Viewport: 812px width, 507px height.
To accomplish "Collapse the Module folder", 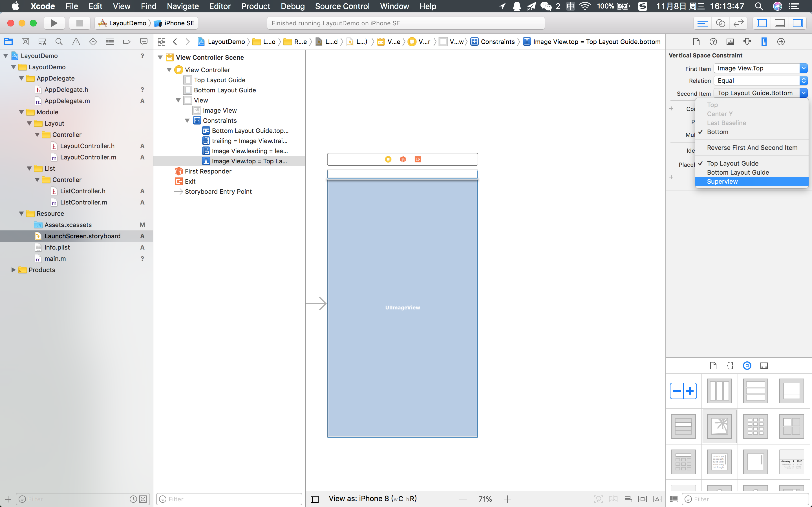I will click(22, 112).
